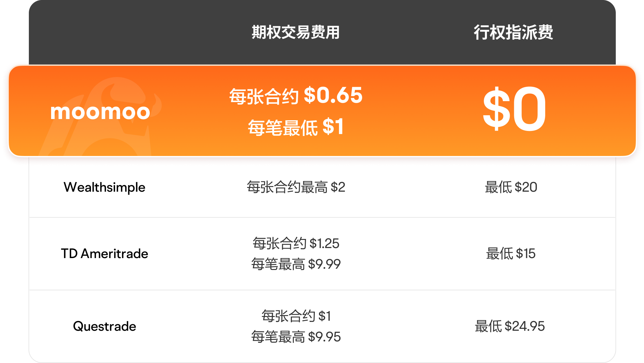
Task: Select the 行权指派费 column header
Action: pyautogui.click(x=513, y=32)
